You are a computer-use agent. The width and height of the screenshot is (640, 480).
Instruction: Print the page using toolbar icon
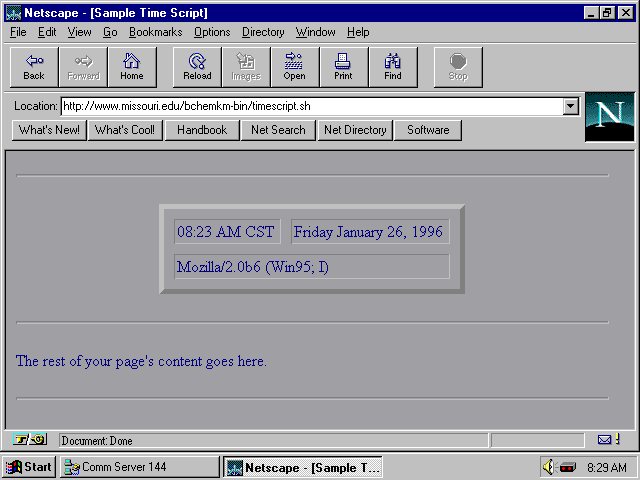(x=343, y=61)
